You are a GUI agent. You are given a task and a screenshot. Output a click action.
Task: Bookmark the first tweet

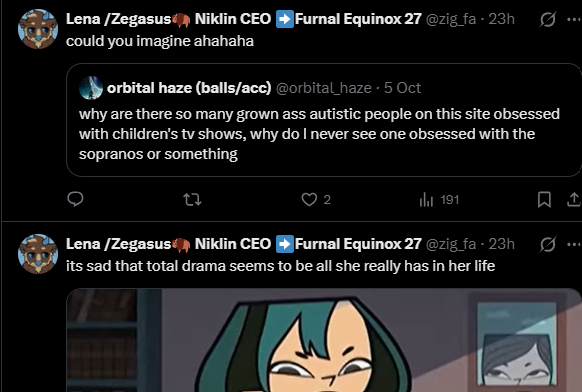(544, 200)
